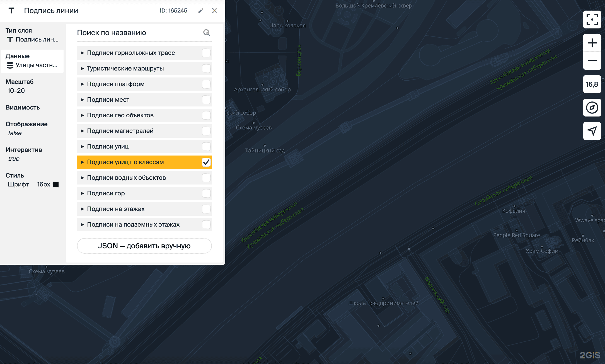Close the Подпись линии panel
Viewport: 605px width, 364px height.
point(214,11)
